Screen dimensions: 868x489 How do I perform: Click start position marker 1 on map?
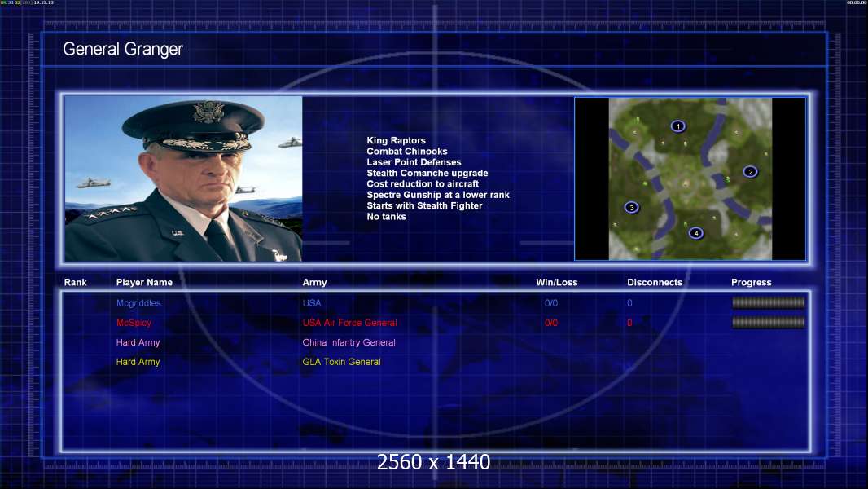point(677,126)
